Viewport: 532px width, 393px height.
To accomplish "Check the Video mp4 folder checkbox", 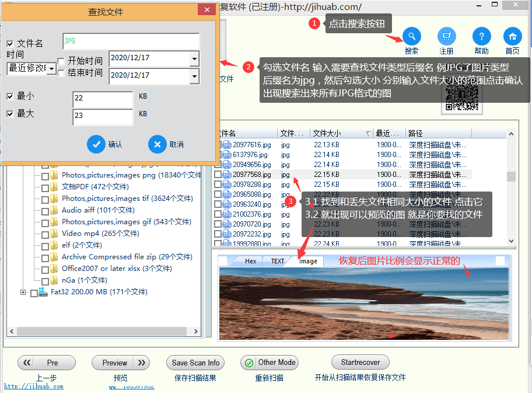I will [44, 234].
